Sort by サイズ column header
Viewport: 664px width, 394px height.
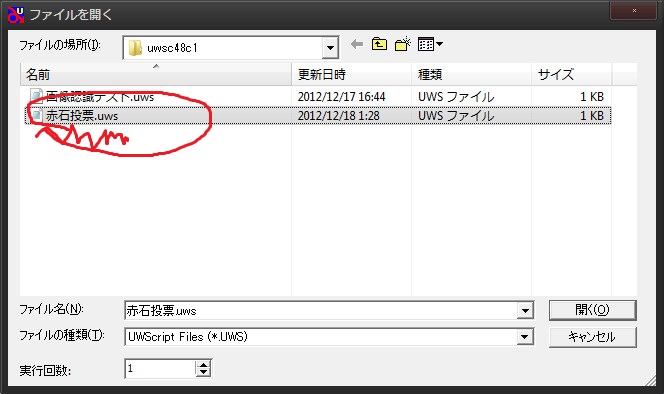coord(572,75)
